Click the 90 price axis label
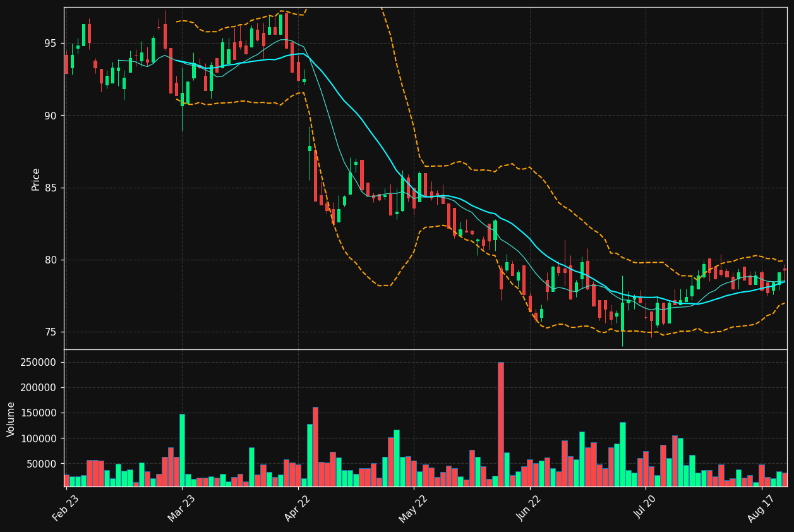 pos(50,116)
